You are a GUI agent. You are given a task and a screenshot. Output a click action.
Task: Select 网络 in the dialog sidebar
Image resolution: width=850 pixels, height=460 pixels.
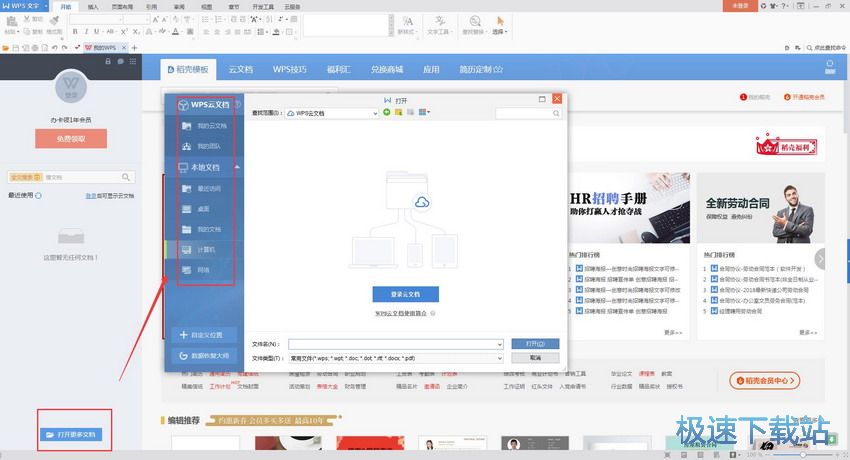(196, 270)
